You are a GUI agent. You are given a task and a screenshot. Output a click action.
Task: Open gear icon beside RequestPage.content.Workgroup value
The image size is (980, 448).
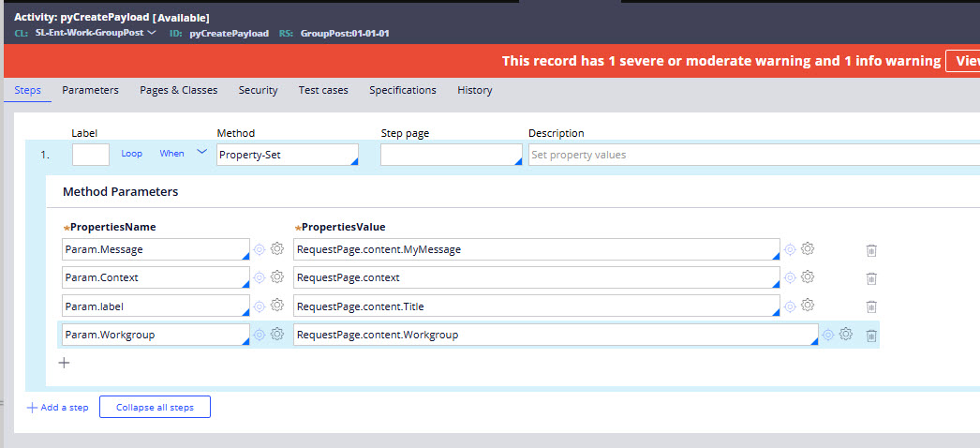(x=846, y=335)
